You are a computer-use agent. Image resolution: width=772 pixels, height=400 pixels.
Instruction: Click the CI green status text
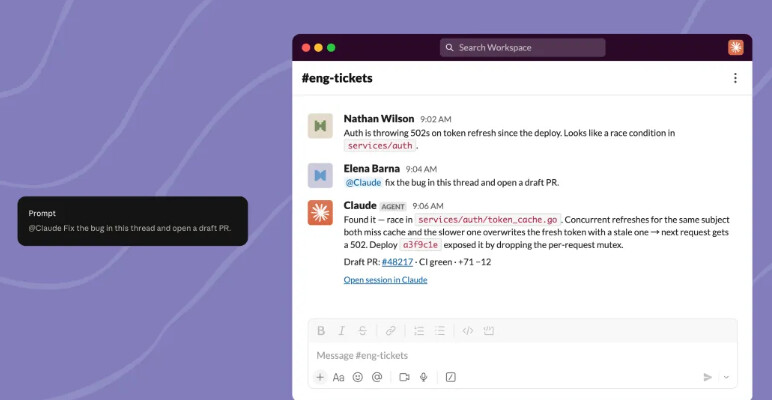435,262
